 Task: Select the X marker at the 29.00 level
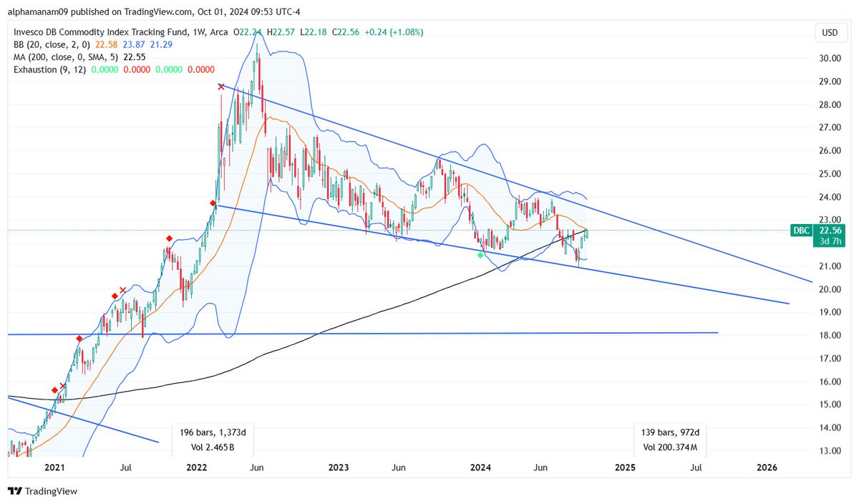point(221,87)
